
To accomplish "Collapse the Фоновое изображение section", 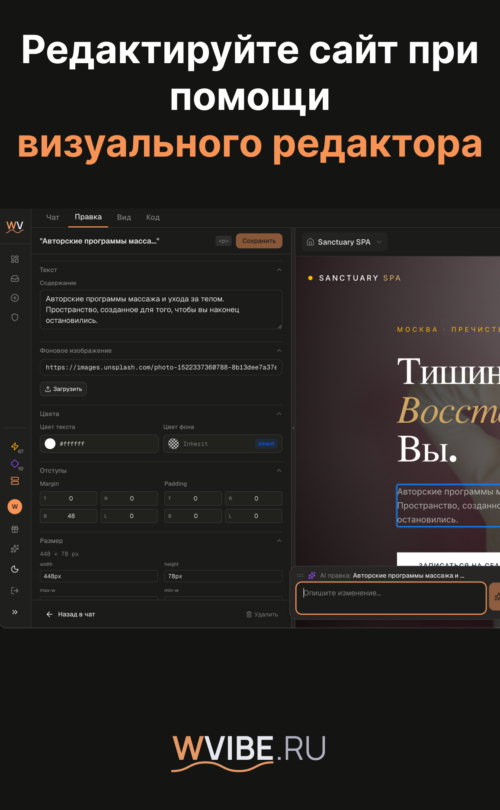I will pos(279,350).
